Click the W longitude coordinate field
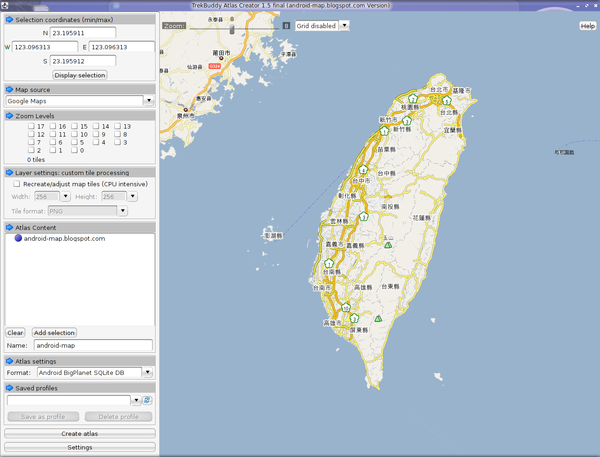 tap(45, 47)
